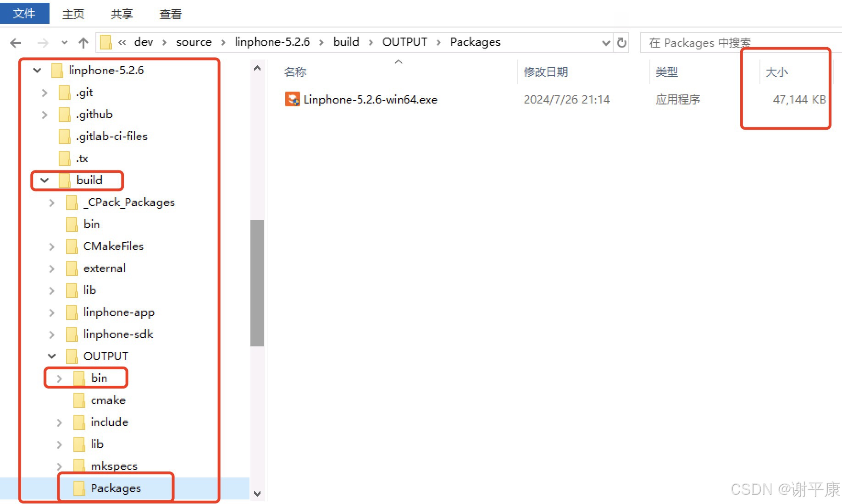Select the .tx folder icon
The height and width of the screenshot is (504, 842).
pyautogui.click(x=65, y=159)
